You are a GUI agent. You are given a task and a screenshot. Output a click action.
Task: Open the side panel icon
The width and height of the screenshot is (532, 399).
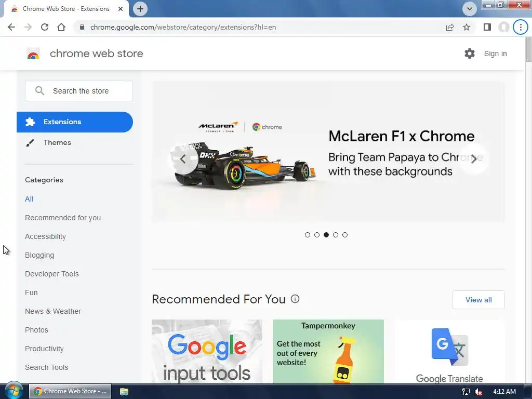click(x=487, y=27)
